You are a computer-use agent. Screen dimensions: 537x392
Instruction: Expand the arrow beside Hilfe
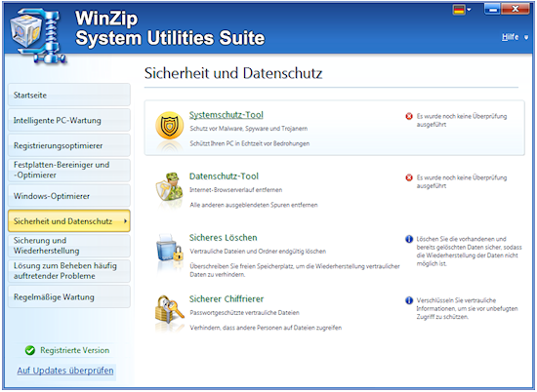coord(526,37)
